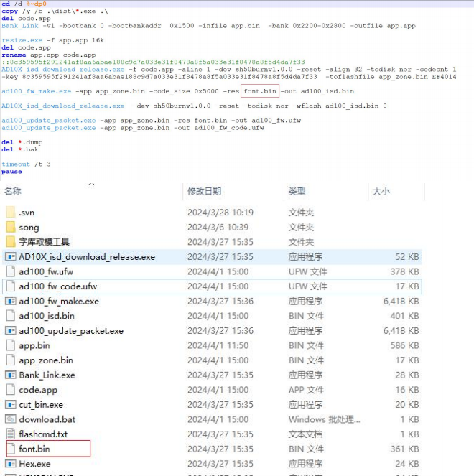Select file name code.app in the list
Screen dimensions: 474x476
tap(38, 390)
